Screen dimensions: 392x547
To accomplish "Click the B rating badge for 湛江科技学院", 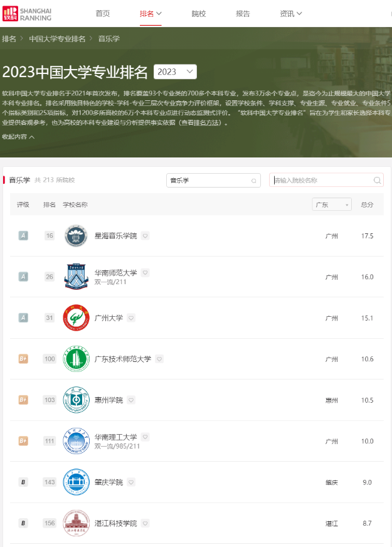I will click(x=23, y=523).
